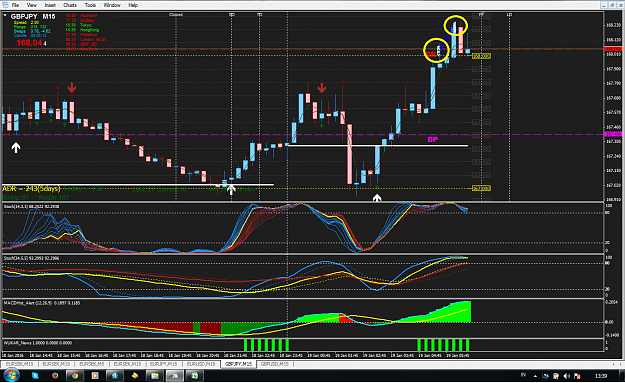
Task: Open Windows Explorer from the taskbar
Action: point(154,375)
